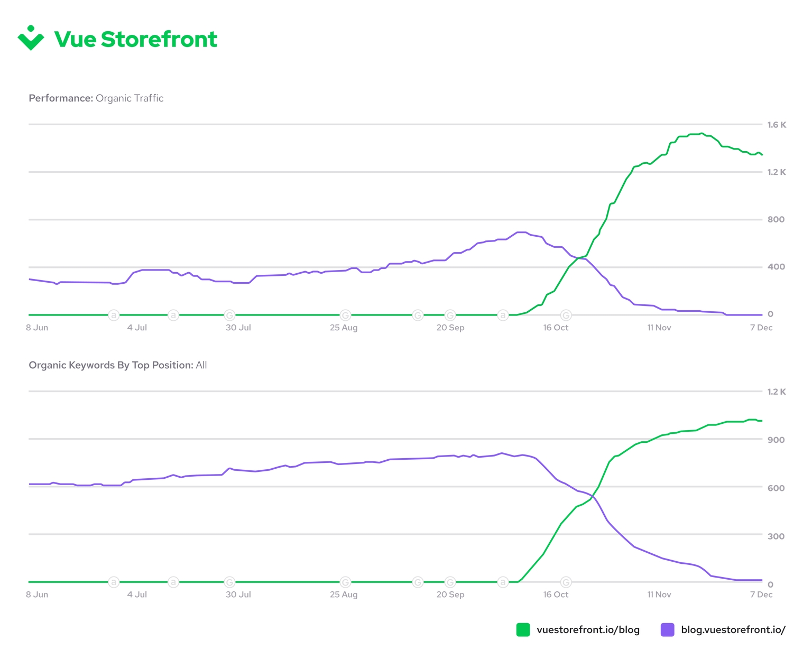Image resolution: width=812 pixels, height=669 pixels.
Task: Click the '4 Jul' date on Organic Traffic chart
Action: [x=137, y=328]
